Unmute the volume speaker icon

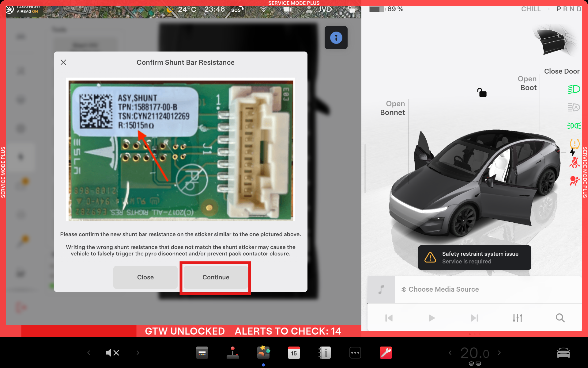(112, 353)
